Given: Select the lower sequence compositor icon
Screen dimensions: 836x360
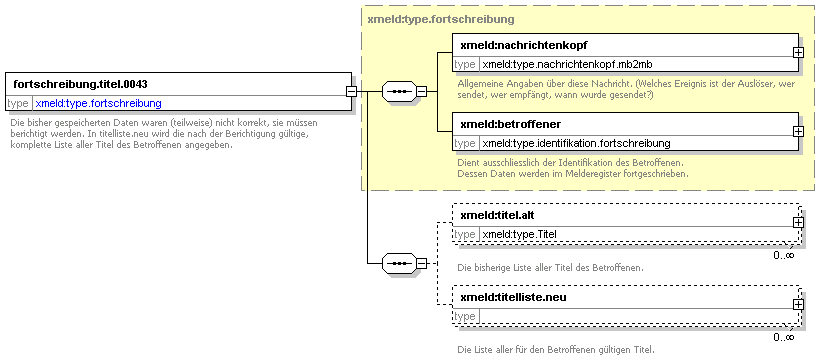Looking at the screenshot, I should 399,263.
